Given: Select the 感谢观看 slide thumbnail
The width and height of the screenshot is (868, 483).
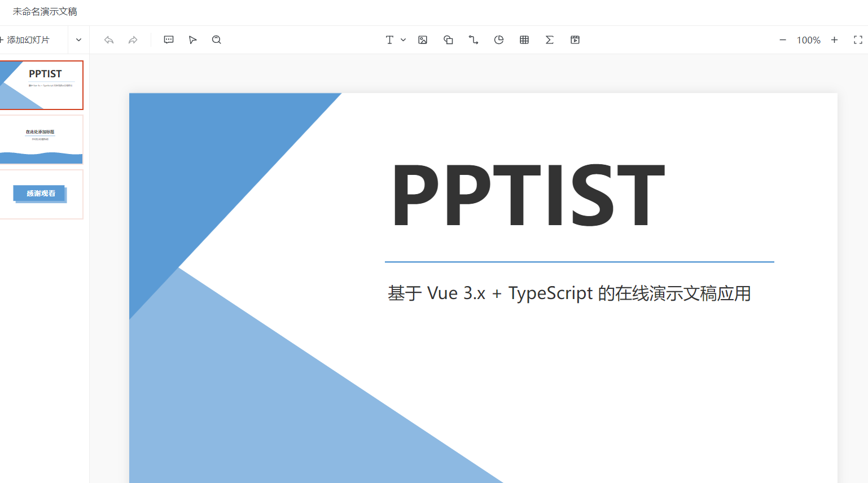Looking at the screenshot, I should pyautogui.click(x=41, y=194).
